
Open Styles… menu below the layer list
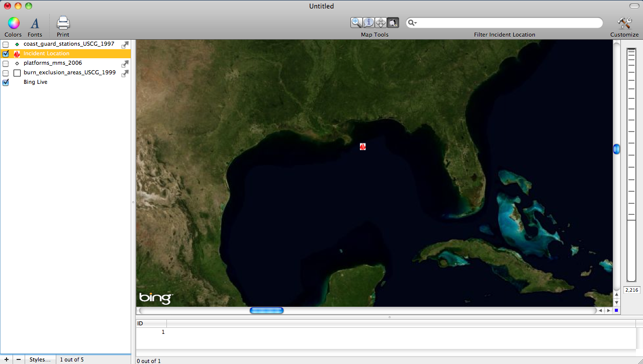(x=40, y=359)
